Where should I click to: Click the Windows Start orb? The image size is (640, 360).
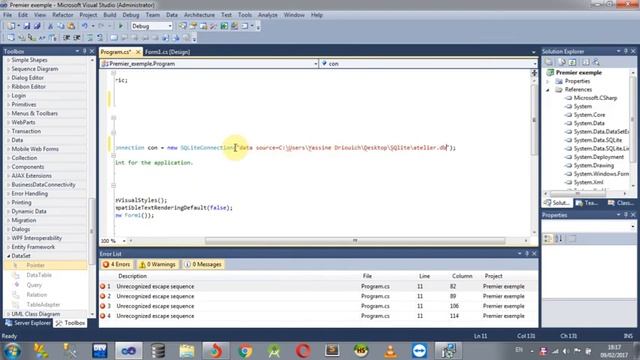click(12, 351)
